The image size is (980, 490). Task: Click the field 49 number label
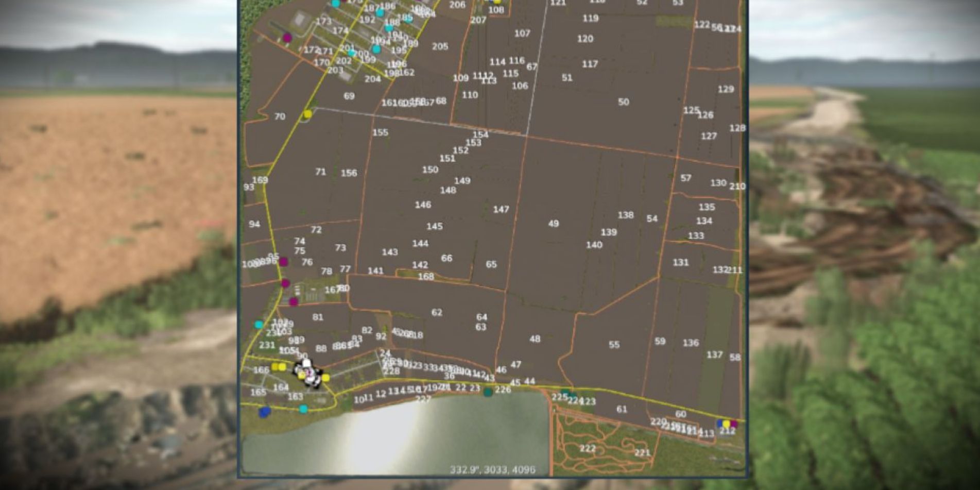(x=554, y=224)
